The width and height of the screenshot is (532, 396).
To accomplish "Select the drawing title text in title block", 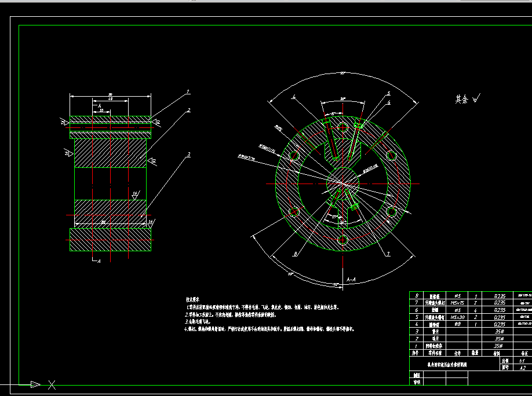I will pyautogui.click(x=447, y=365).
